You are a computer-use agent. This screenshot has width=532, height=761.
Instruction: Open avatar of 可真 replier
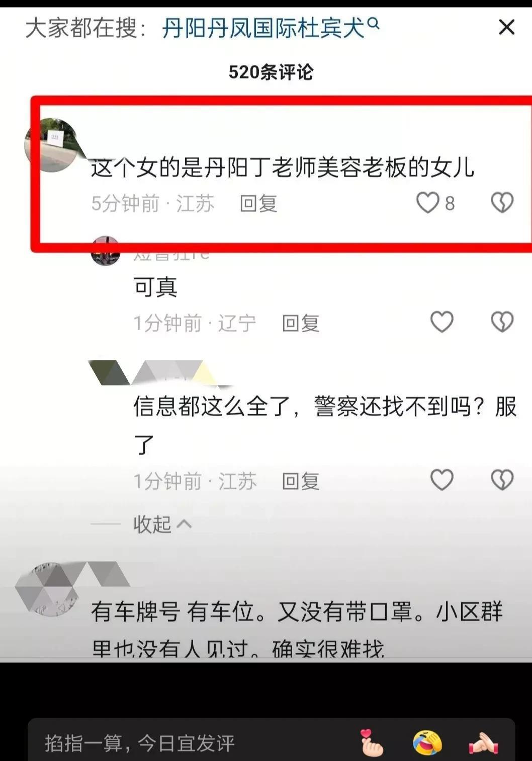(106, 251)
